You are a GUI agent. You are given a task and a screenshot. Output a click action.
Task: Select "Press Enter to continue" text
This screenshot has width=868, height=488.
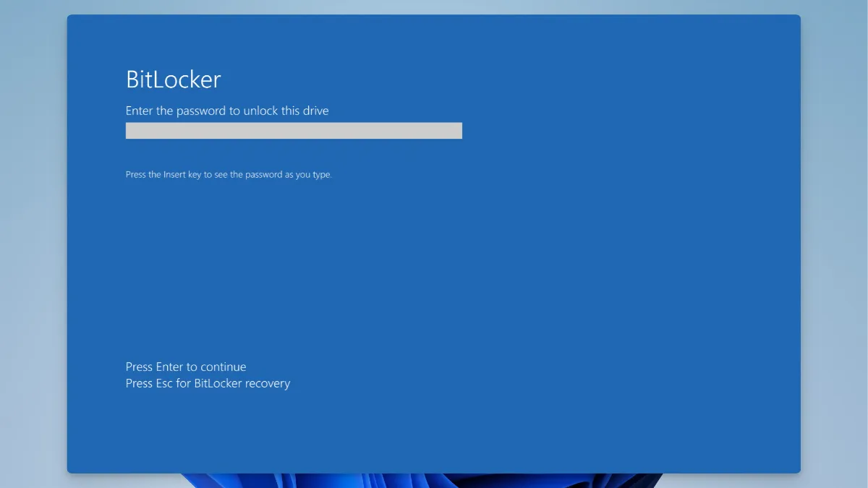click(186, 367)
